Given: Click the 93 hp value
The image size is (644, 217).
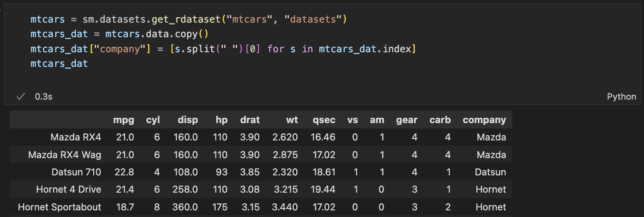Looking at the screenshot, I should [222, 172].
